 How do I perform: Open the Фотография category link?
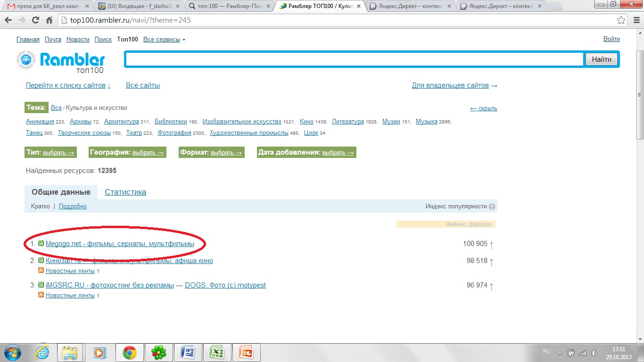(x=174, y=133)
